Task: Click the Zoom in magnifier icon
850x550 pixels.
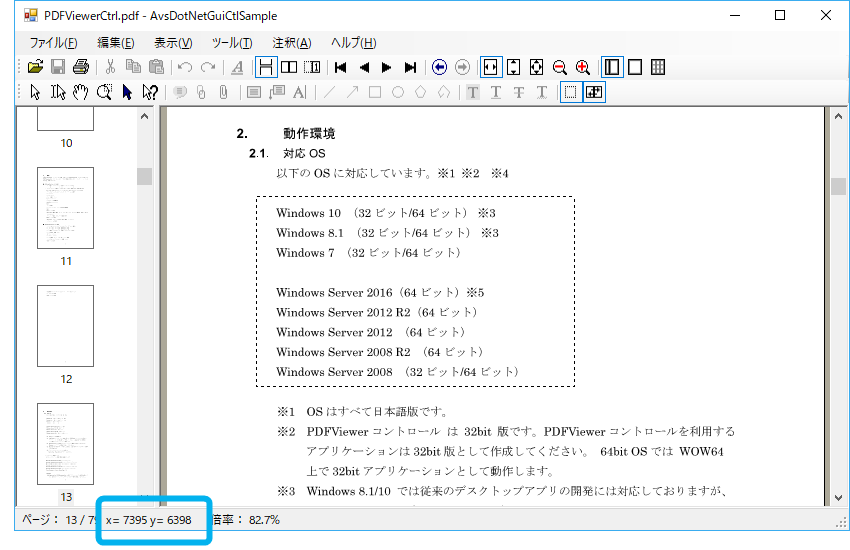Action: point(583,67)
